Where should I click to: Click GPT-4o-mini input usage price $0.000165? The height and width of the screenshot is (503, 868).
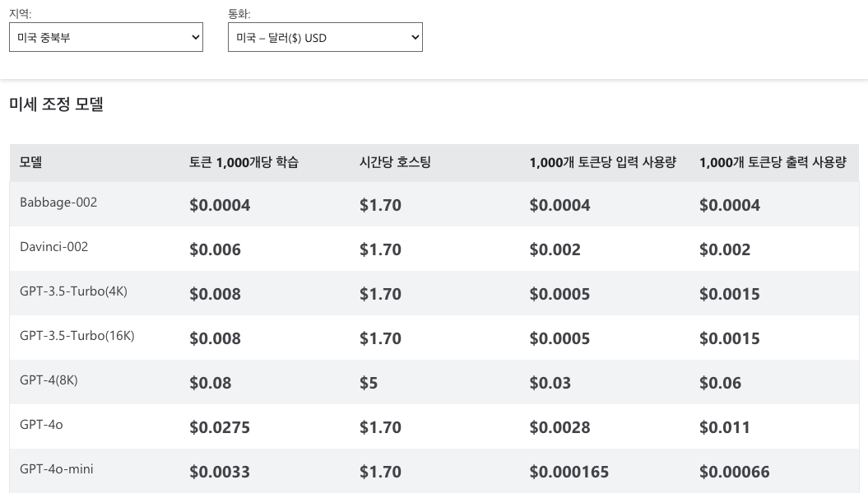(x=569, y=472)
